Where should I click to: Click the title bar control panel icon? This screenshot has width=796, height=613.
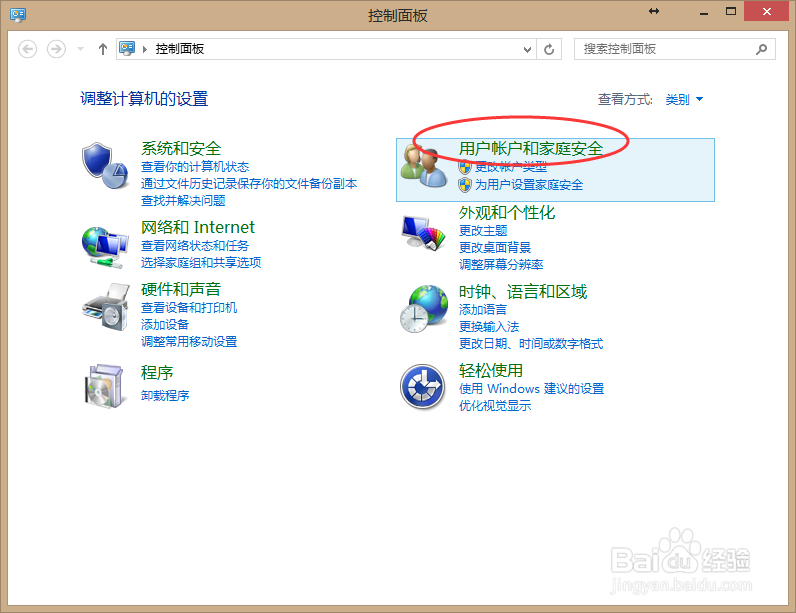click(18, 15)
